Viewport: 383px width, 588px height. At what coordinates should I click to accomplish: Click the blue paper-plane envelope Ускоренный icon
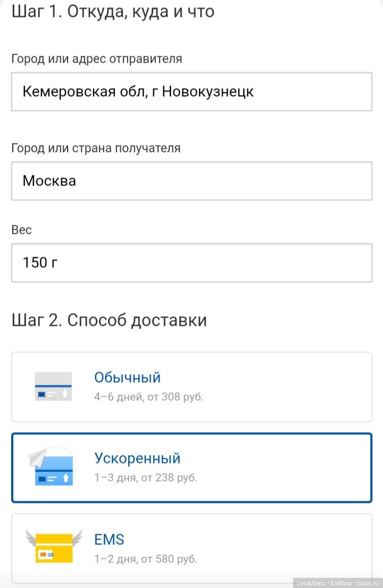(52, 468)
